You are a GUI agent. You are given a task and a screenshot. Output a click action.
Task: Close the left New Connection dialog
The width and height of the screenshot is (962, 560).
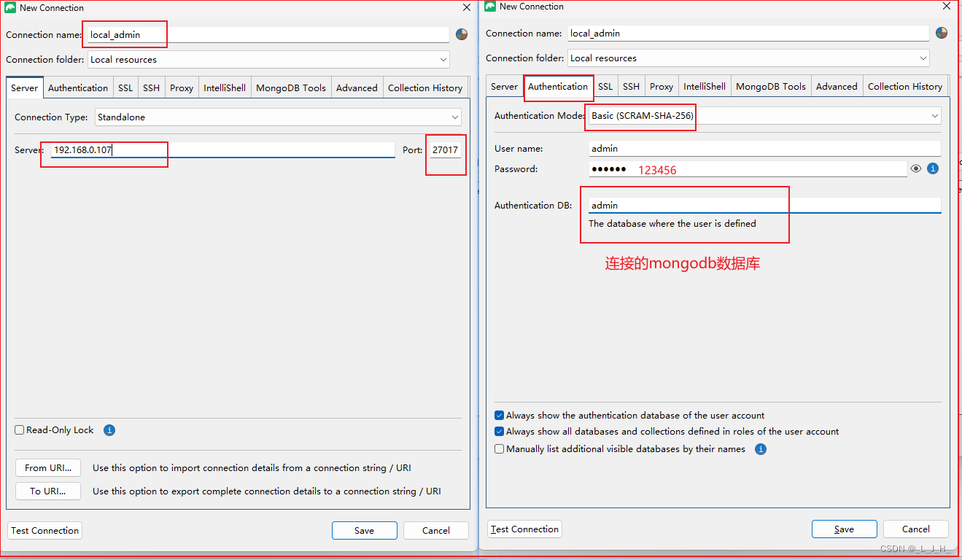coord(467,7)
